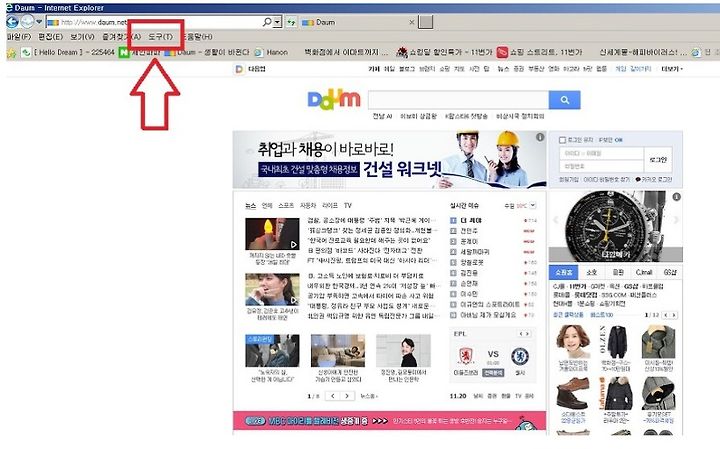
Task: Open the 도구(T) menu
Action: tap(161, 37)
